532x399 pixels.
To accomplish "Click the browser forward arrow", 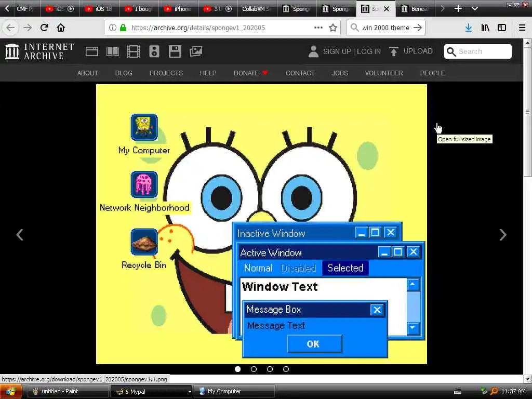I will point(28,28).
